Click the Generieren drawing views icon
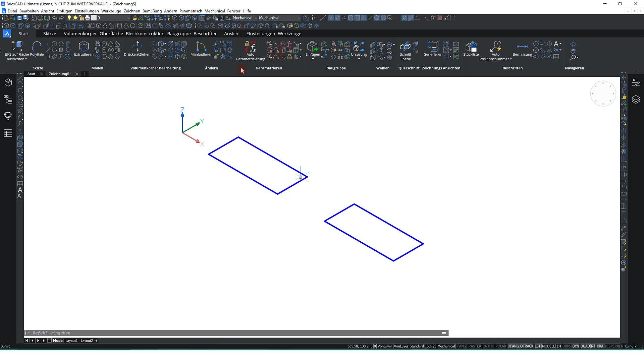This screenshot has width=644, height=362. (x=433, y=46)
